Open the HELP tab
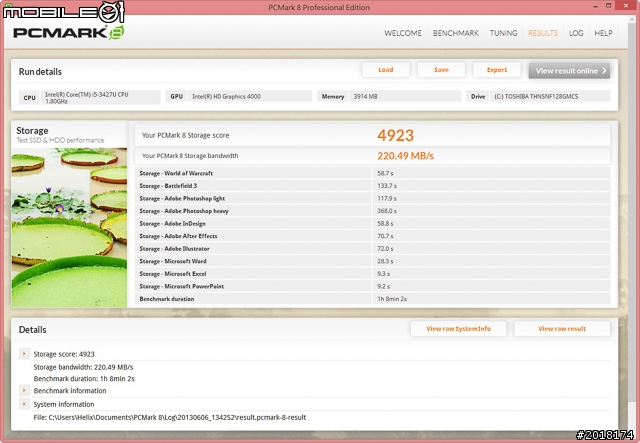The image size is (640, 443). tap(603, 33)
